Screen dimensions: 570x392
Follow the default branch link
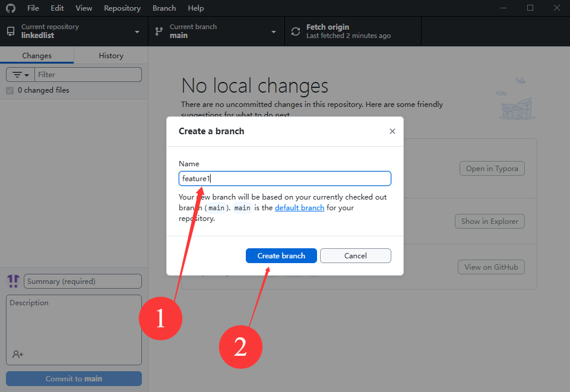[x=299, y=208]
